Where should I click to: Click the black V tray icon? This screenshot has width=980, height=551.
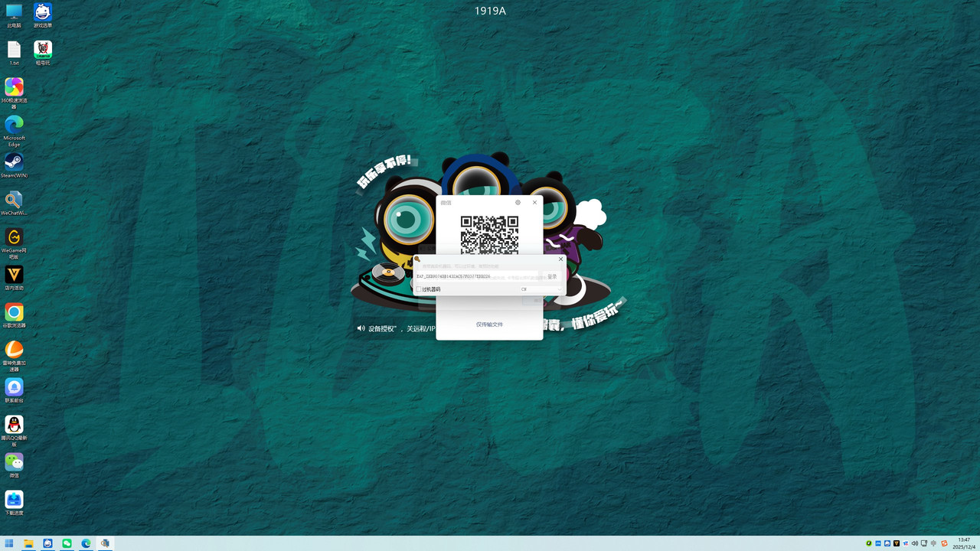click(897, 543)
